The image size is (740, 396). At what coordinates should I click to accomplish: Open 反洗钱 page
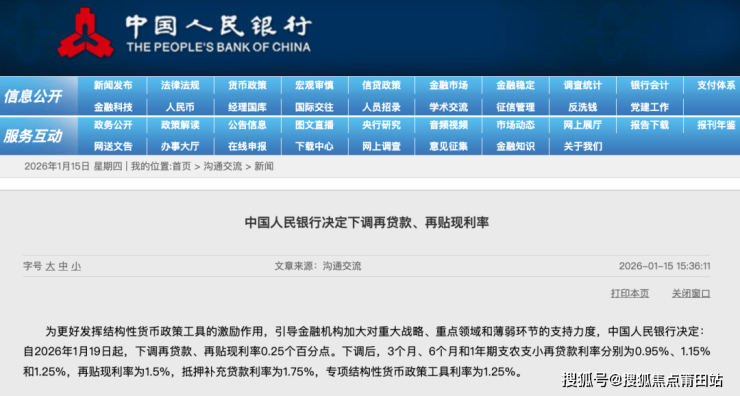582,107
